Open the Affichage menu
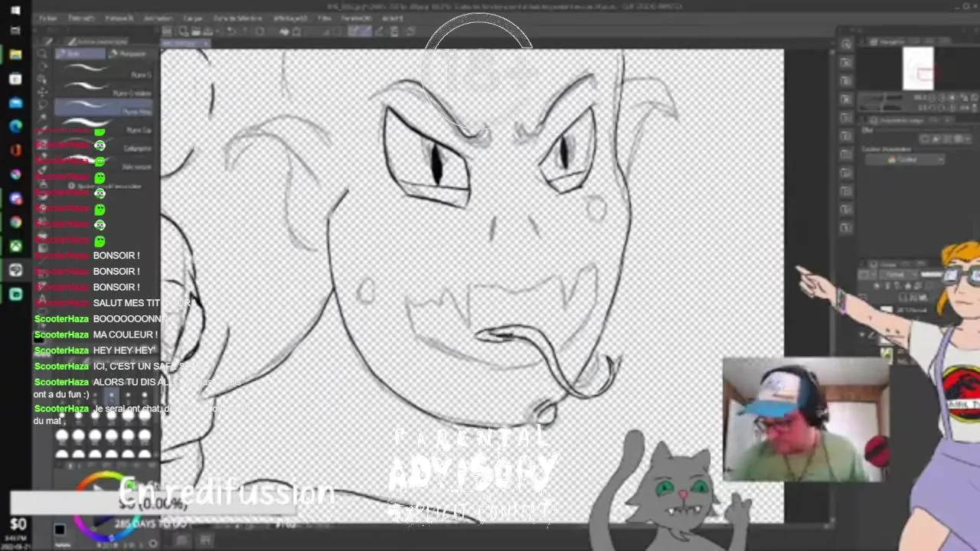 point(290,18)
